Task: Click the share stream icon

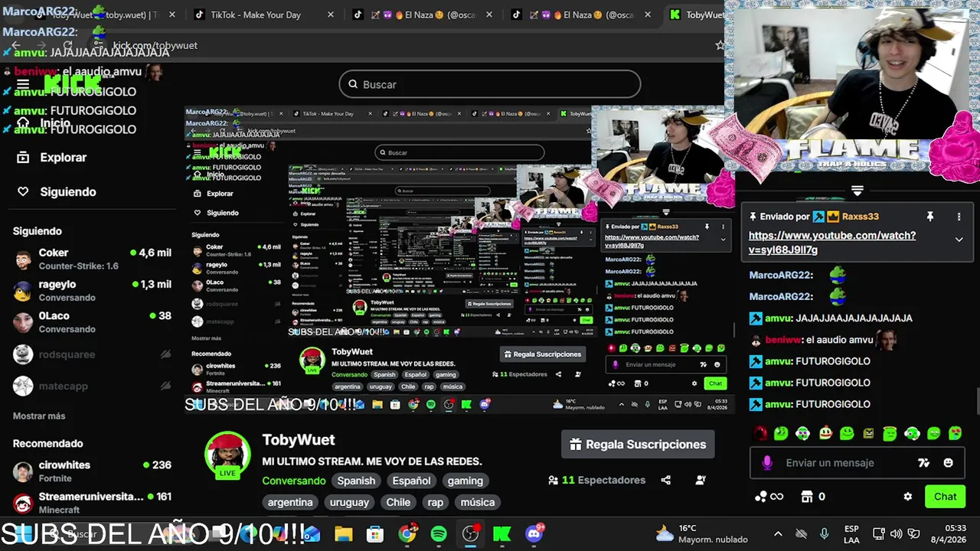Action: click(666, 480)
